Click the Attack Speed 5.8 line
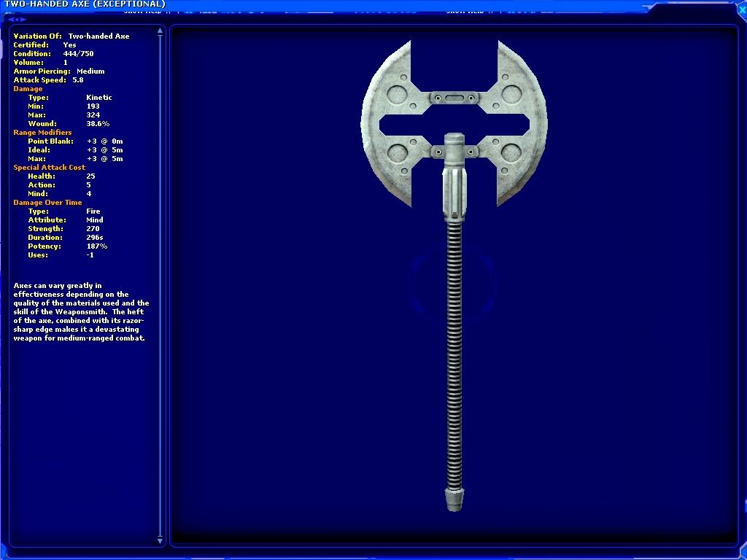This screenshot has width=747, height=560. 48,80
